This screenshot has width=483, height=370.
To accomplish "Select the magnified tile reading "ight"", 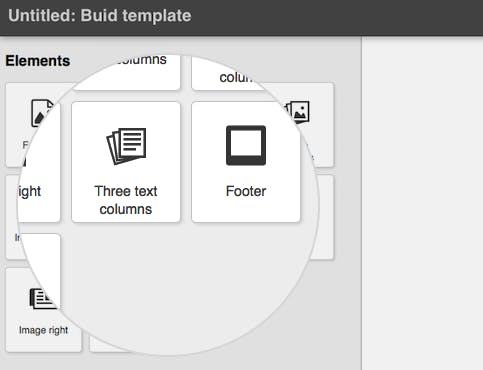I will click(39, 199).
